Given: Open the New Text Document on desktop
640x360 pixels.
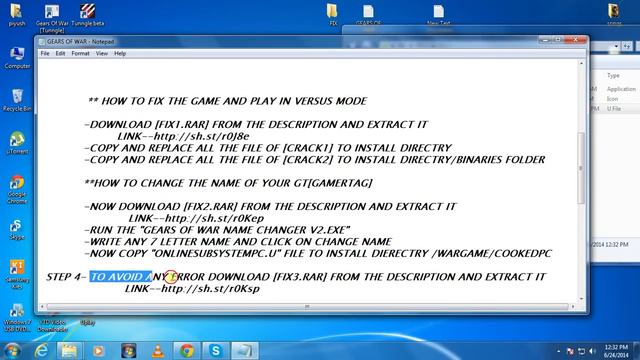Looking at the screenshot, I should (x=438, y=15).
